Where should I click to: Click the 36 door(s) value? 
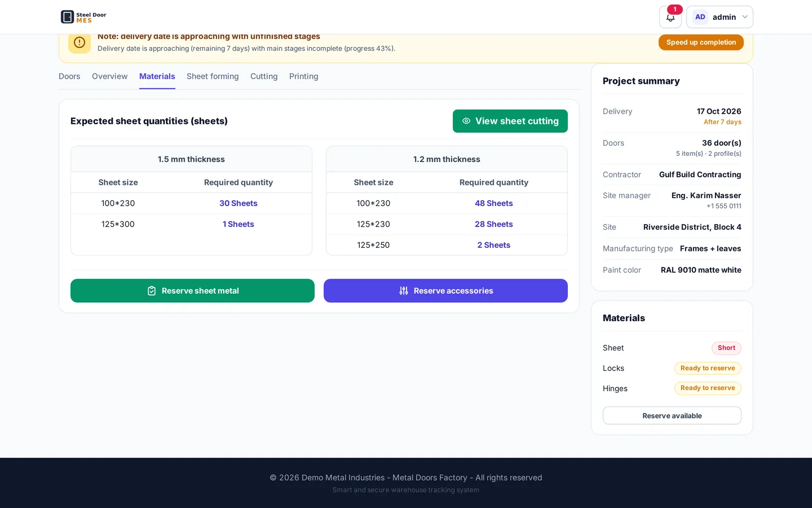[721, 143]
